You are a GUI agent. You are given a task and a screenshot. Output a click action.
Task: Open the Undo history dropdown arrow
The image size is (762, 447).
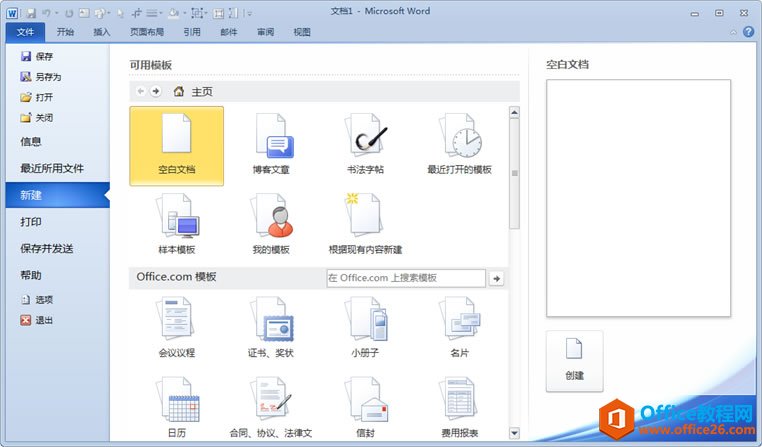[56, 13]
